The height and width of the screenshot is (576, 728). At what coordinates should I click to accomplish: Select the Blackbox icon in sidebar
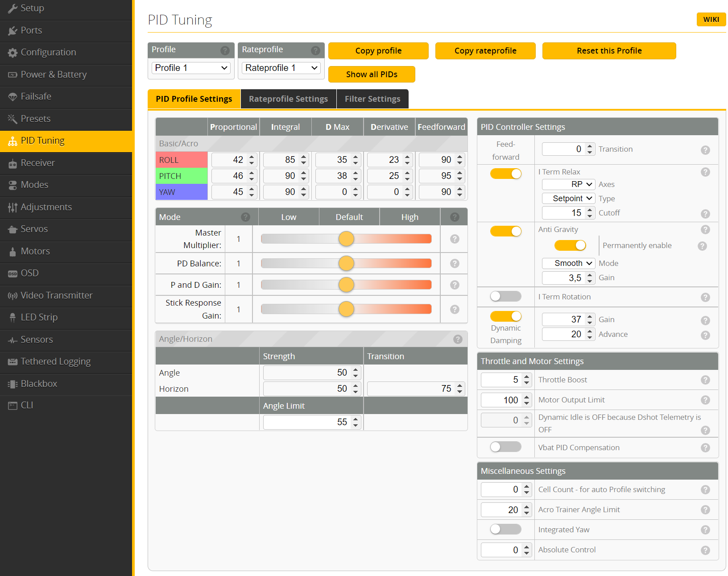[12, 384]
